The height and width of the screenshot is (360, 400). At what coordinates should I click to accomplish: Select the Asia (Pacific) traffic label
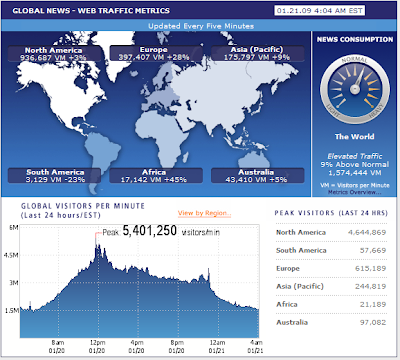pos(257,53)
